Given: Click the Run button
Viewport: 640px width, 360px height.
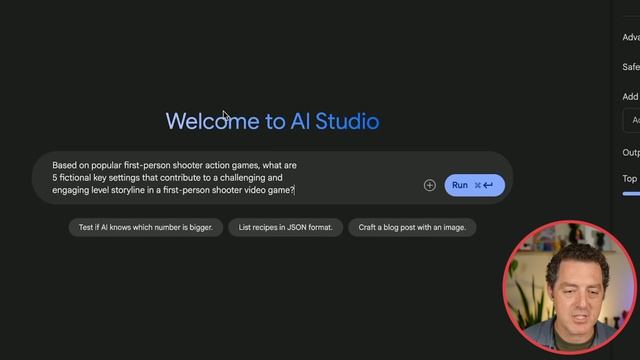Looking at the screenshot, I should [474, 185].
